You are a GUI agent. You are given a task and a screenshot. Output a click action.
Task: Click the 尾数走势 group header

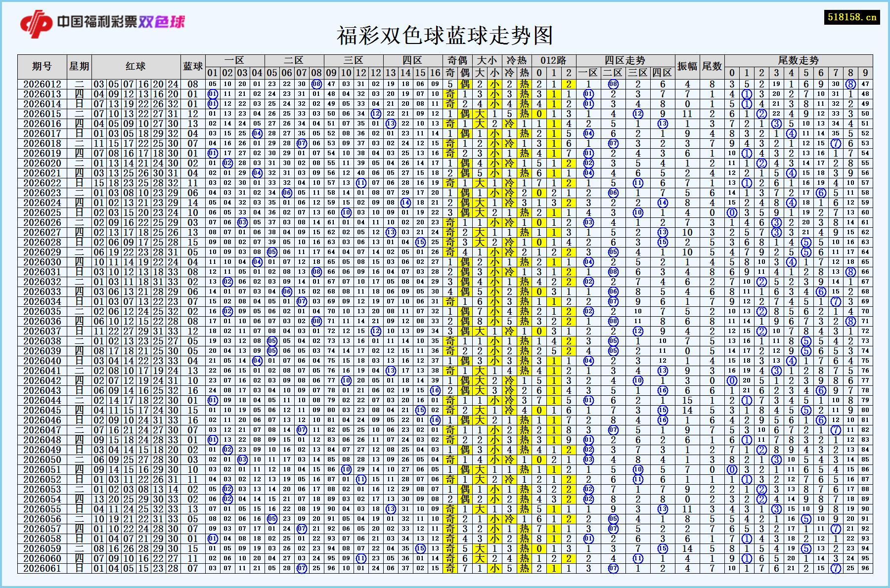(799, 61)
